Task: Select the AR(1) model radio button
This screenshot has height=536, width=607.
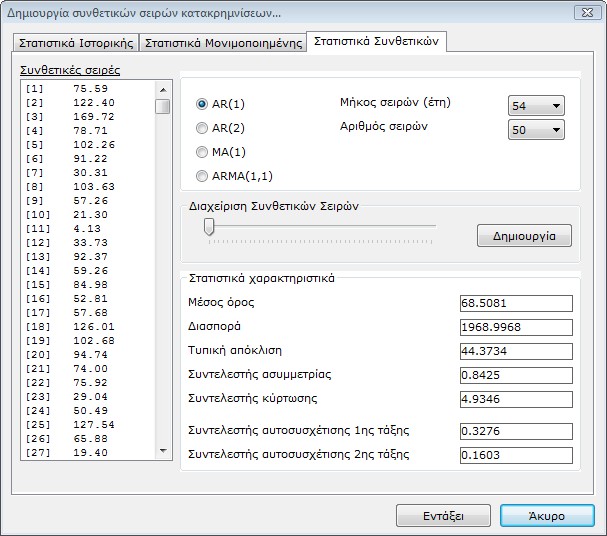Action: pos(202,104)
